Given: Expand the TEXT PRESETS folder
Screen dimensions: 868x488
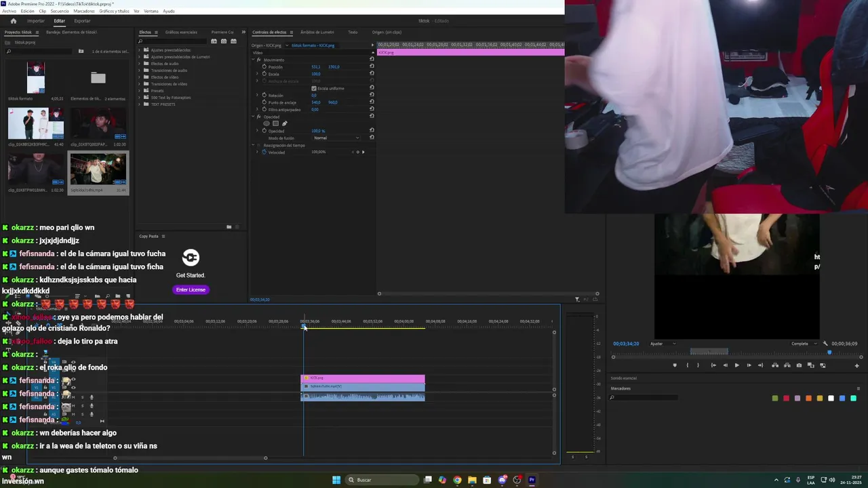Looking at the screenshot, I should 139,104.
